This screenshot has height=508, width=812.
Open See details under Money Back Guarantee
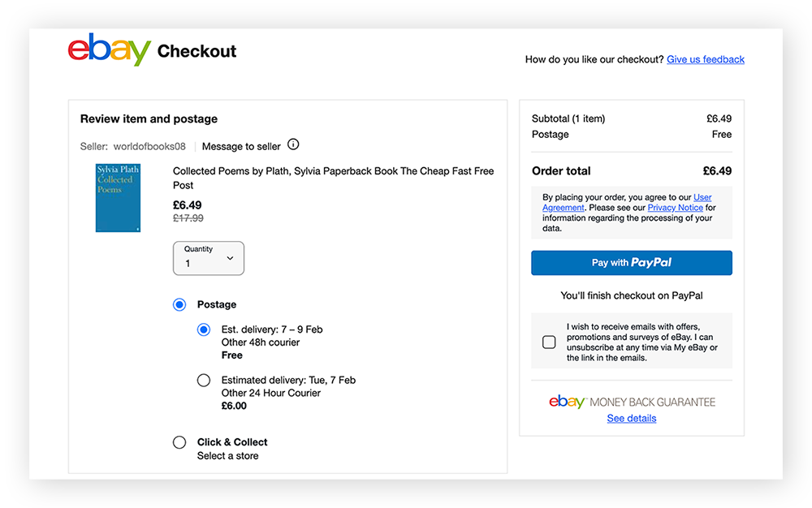point(631,418)
